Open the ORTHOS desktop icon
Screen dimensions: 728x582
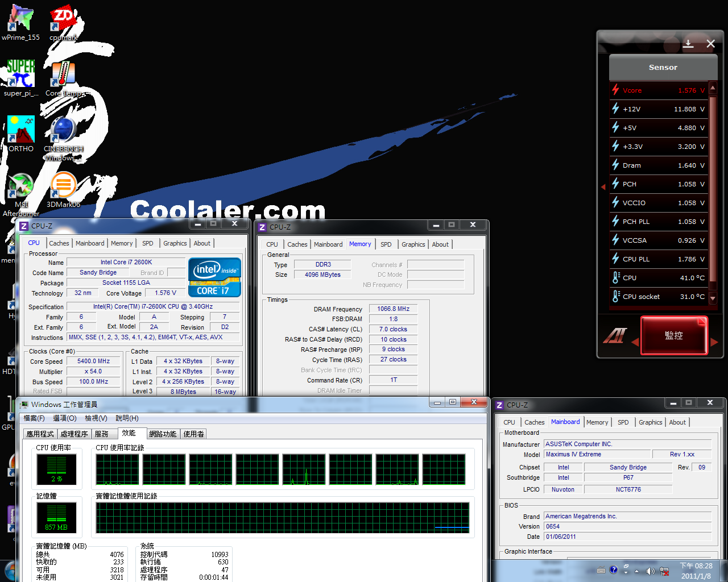click(21, 134)
